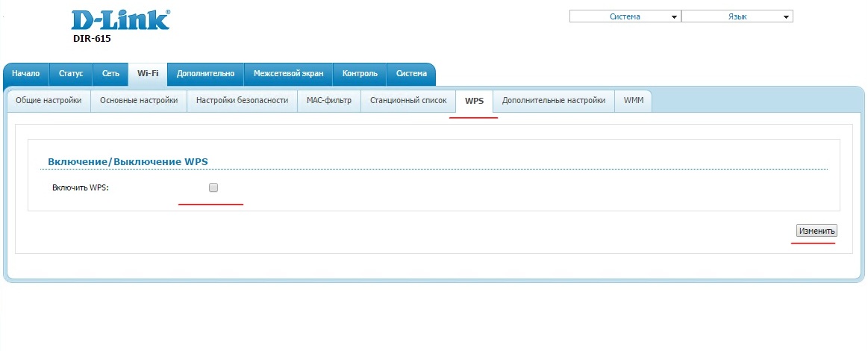This screenshot has height=351, width=868.
Task: Open the Статус tab
Action: pos(72,74)
